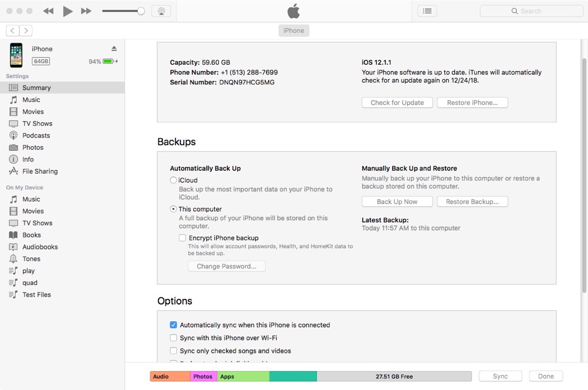Click the Back Up Now button
The height and width of the screenshot is (390, 588).
pos(397,202)
